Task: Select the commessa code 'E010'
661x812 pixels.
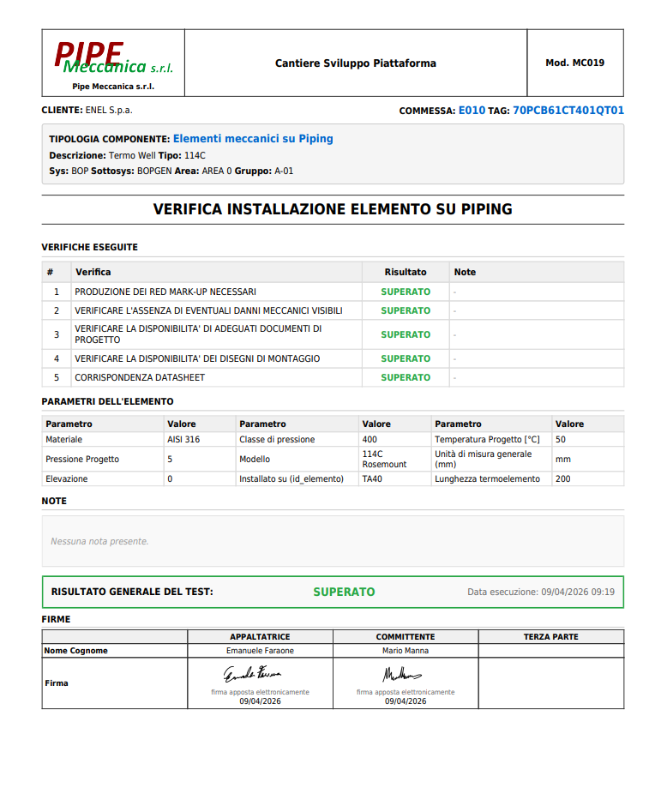Action: [472, 111]
